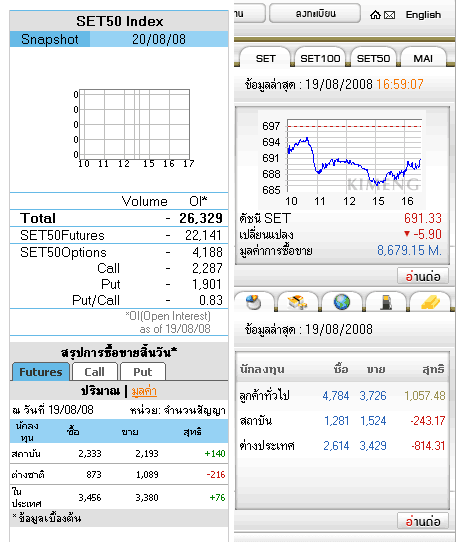The height and width of the screenshot is (542, 456).
Task: Click the home icon next to English
Action: [x=375, y=15]
